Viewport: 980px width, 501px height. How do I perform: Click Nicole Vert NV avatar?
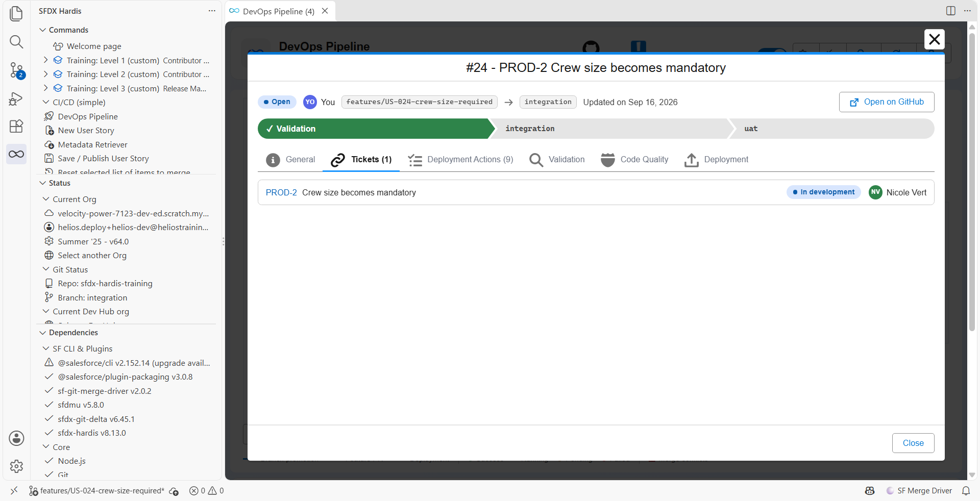(x=875, y=192)
